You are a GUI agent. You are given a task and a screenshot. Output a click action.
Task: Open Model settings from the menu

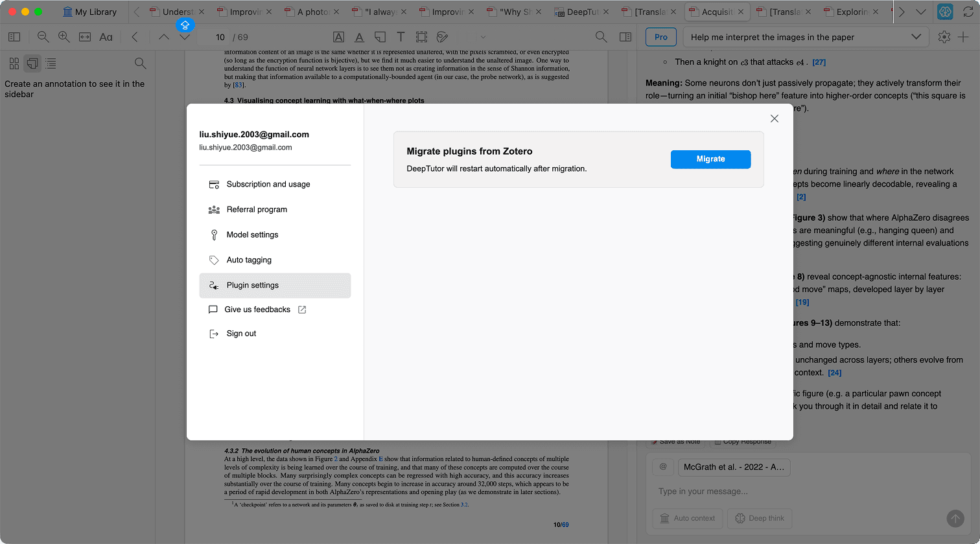pyautogui.click(x=253, y=234)
